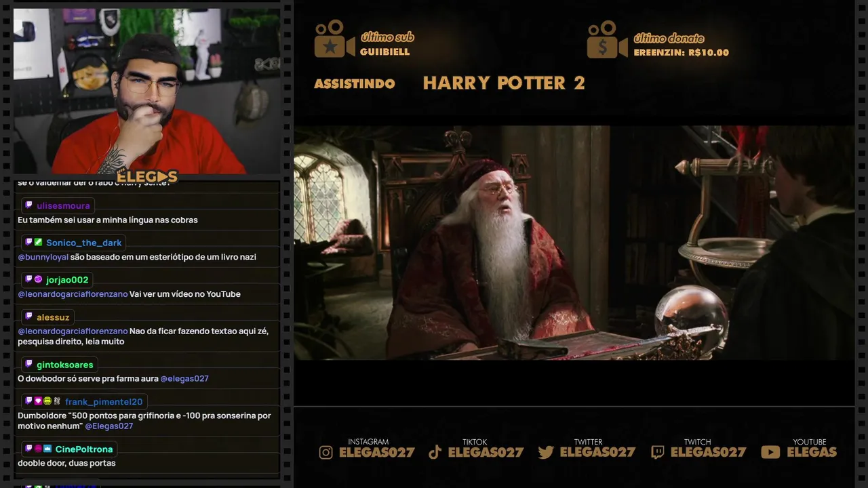Image resolution: width=868 pixels, height=488 pixels.
Task: Click the último donate label
Action: tap(669, 38)
